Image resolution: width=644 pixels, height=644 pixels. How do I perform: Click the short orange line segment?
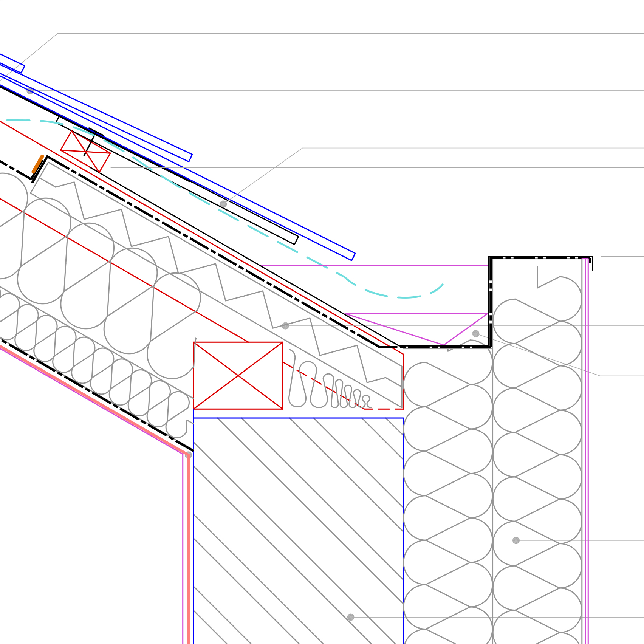[37, 164]
